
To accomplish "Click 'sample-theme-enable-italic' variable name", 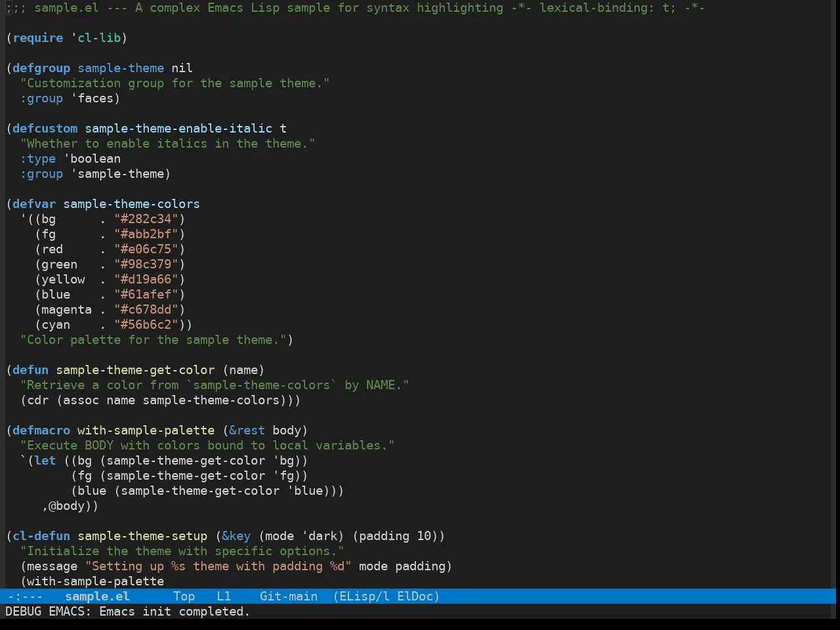I will 178,128.
